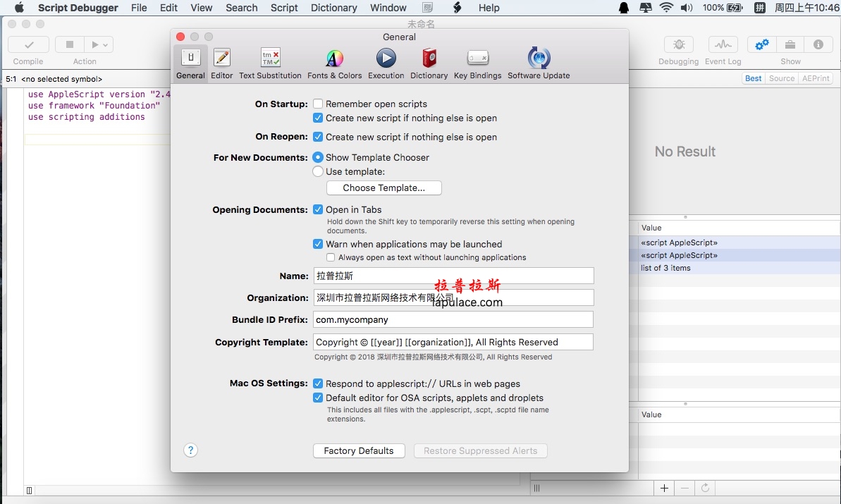The width and height of the screenshot is (841, 504).
Task: Expand the Execute button dropdown arrow
Action: point(105,44)
